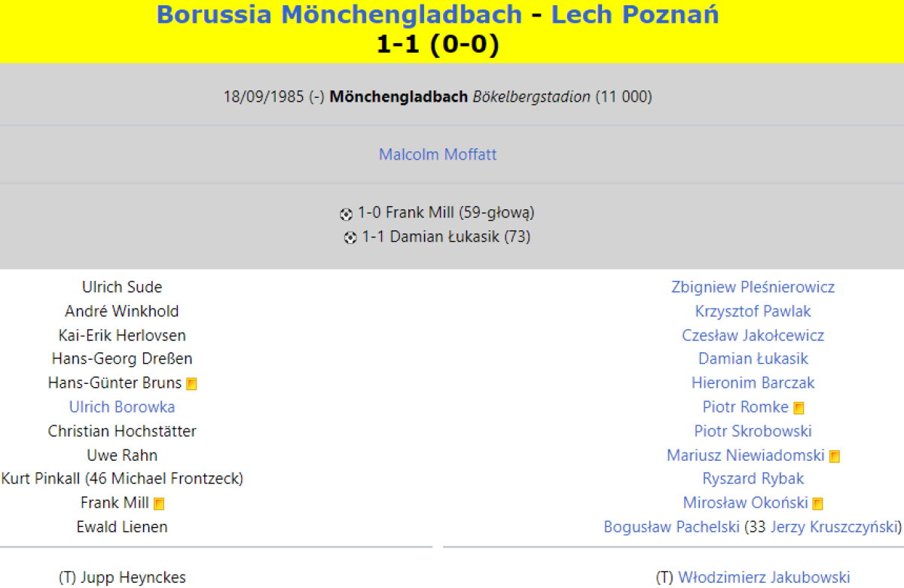Click soccer ball icon for 1-0 goal
The height and width of the screenshot is (588, 904).
(x=347, y=215)
